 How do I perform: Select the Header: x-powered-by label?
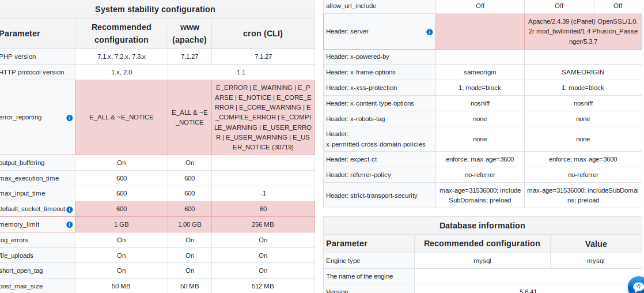pyautogui.click(x=357, y=57)
